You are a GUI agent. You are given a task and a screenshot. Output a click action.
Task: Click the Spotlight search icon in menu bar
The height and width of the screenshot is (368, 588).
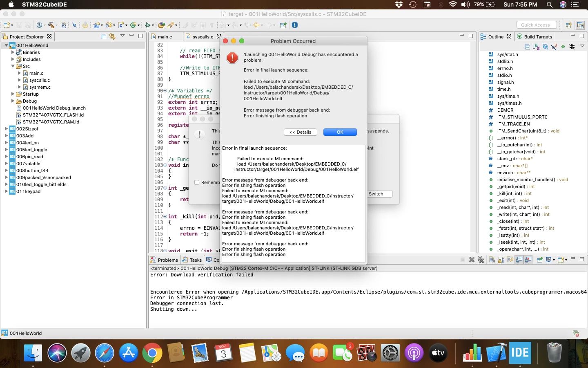(550, 4)
